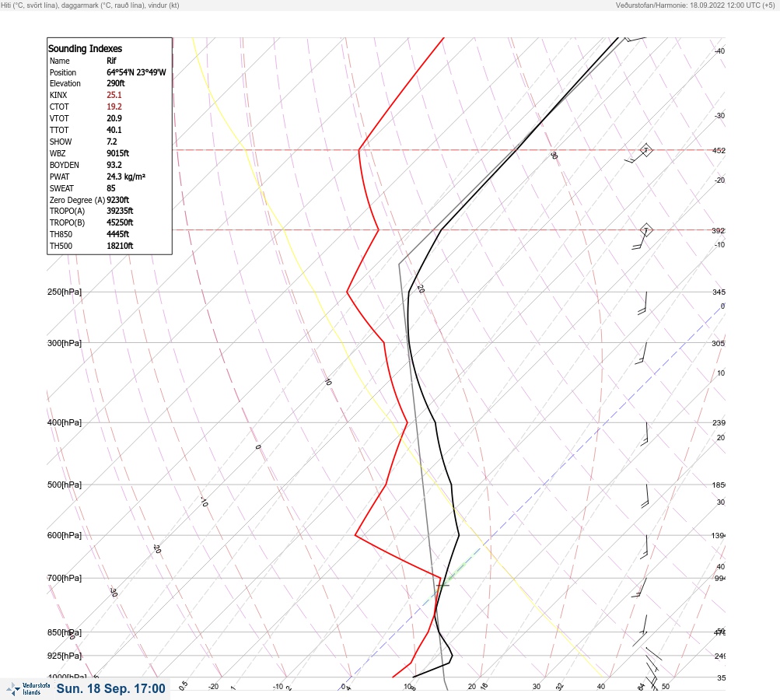Click the 'Sounding Indexes' title
Screen dimensions: 780x700
(85, 48)
